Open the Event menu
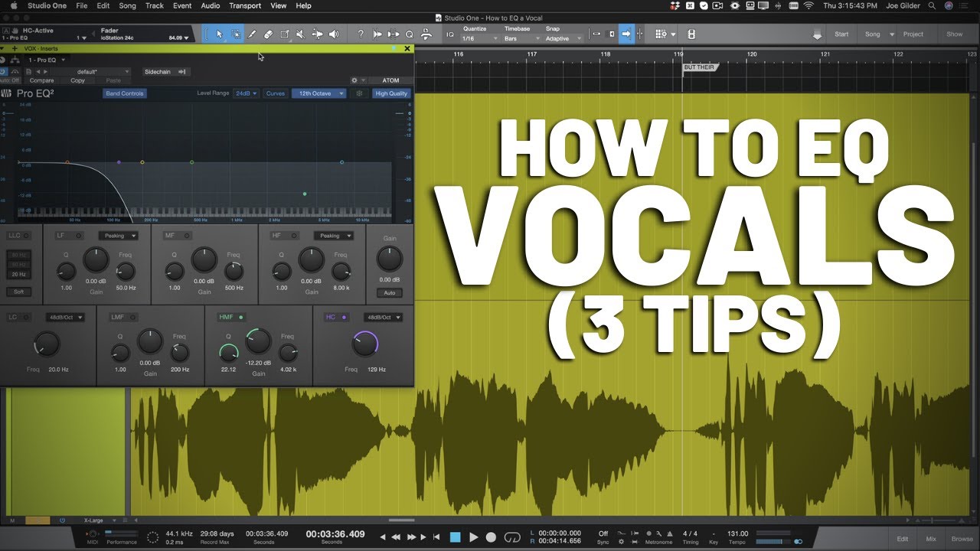This screenshot has height=551, width=980. [x=182, y=5]
